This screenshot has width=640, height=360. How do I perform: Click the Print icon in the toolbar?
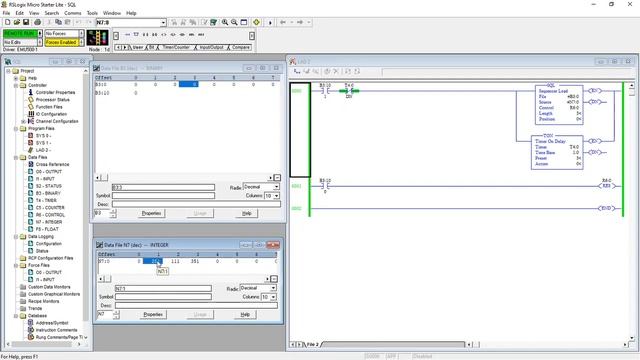pyautogui.click(x=37, y=22)
